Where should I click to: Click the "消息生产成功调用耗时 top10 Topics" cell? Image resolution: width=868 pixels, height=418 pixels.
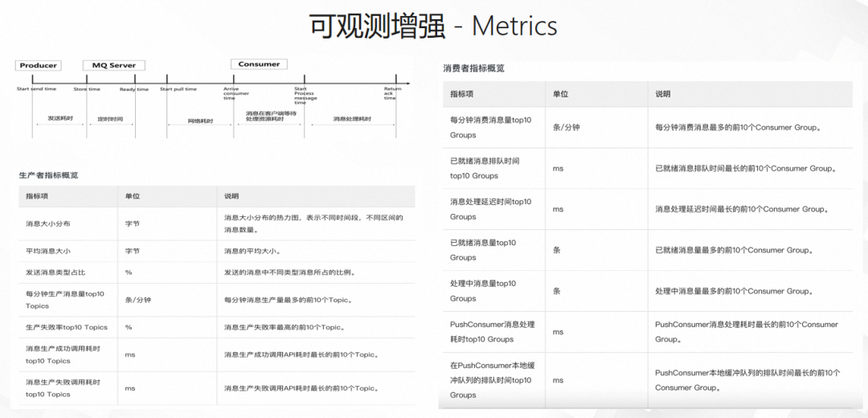63,354
